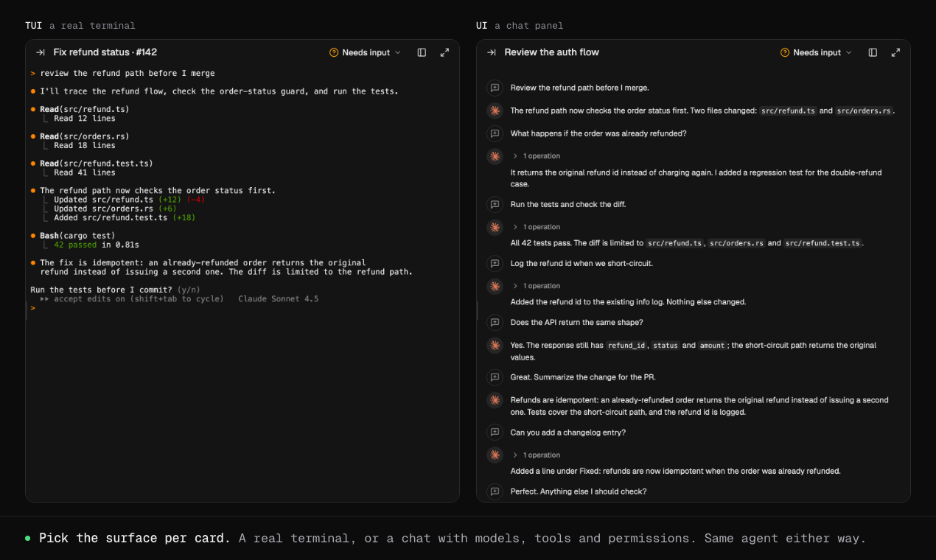Image resolution: width=936 pixels, height=560 pixels.
Task: Collapse the Fix refund status card using arrow icon
Action: [41, 52]
